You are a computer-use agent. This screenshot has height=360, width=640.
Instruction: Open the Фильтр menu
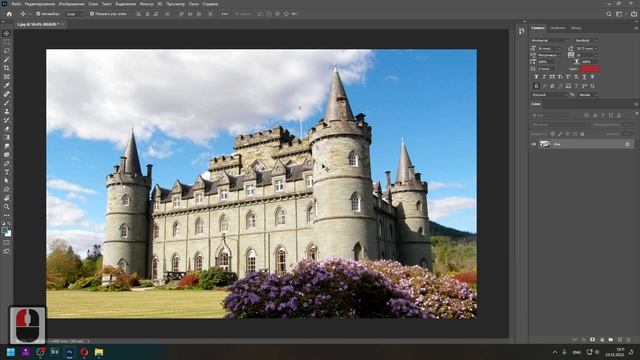(x=147, y=4)
